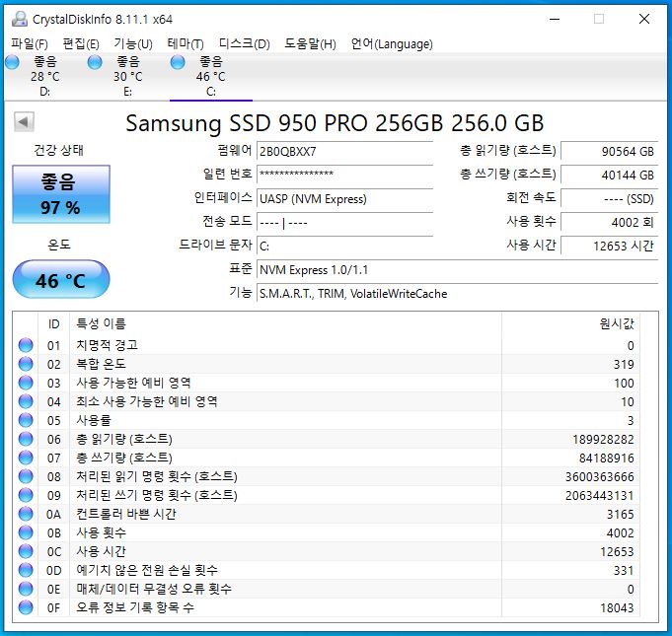The height and width of the screenshot is (636, 672).
Task: Click the previous disk arrow button
Action: coord(24,122)
